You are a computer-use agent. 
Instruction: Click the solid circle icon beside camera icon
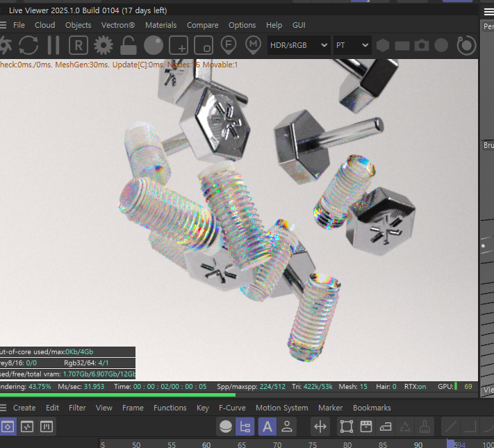point(441,45)
